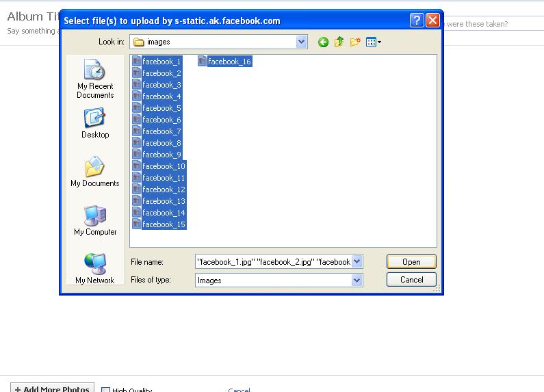Select the facebook_16 file
This screenshot has width=544, height=392.
click(225, 62)
